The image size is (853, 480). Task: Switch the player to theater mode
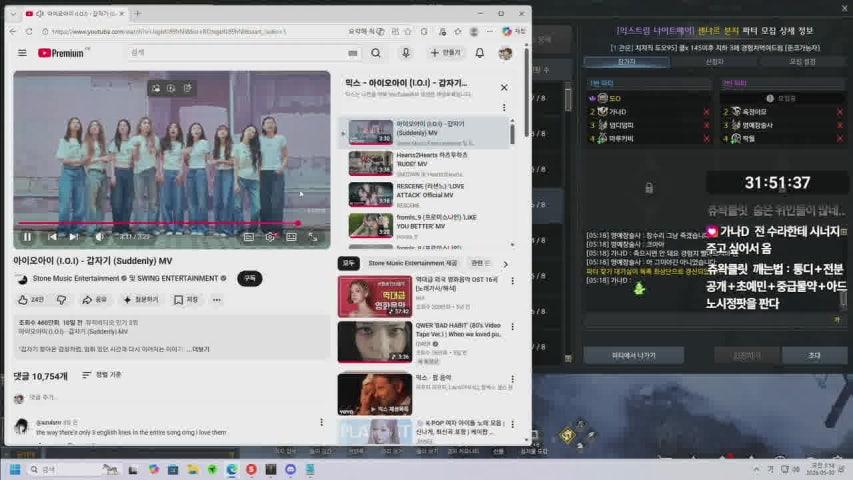click(x=292, y=237)
